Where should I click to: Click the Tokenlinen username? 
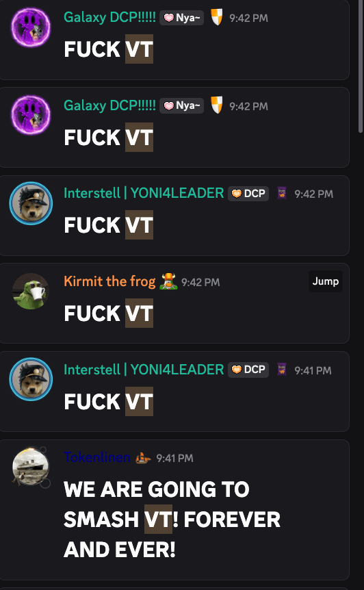(x=96, y=457)
